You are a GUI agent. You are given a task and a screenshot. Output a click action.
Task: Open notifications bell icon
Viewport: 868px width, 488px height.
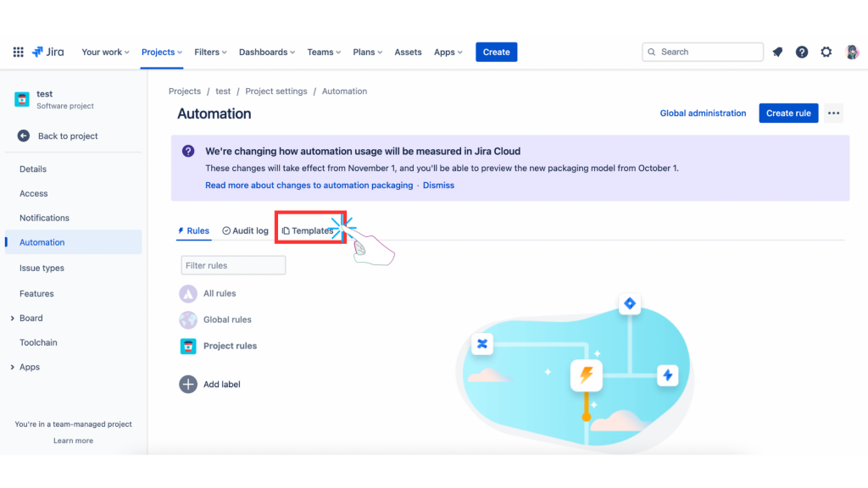pyautogui.click(x=778, y=52)
